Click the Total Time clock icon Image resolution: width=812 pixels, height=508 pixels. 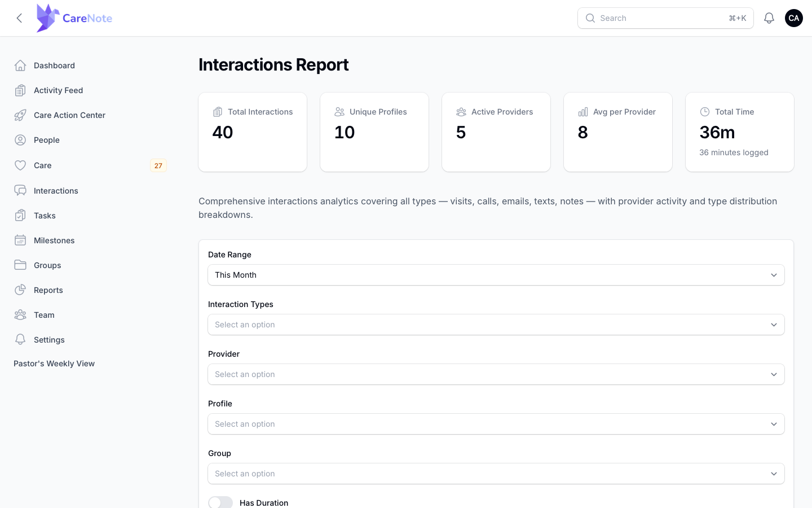pos(705,112)
